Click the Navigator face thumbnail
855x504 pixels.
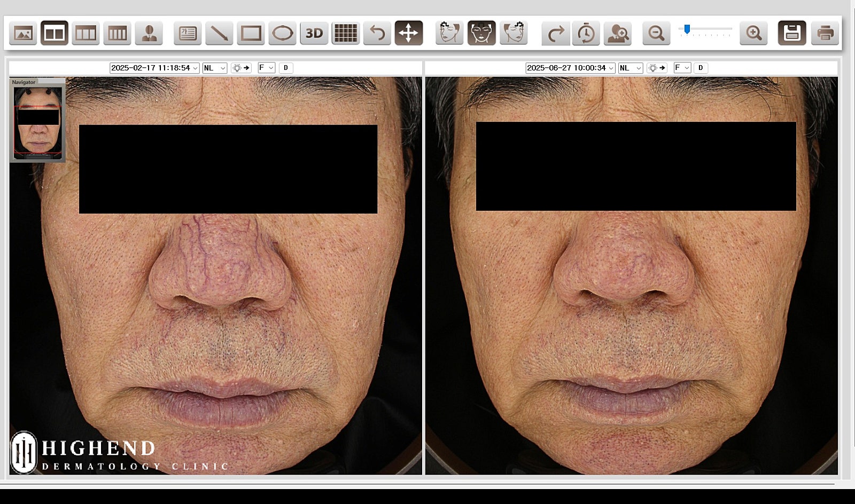(37, 122)
